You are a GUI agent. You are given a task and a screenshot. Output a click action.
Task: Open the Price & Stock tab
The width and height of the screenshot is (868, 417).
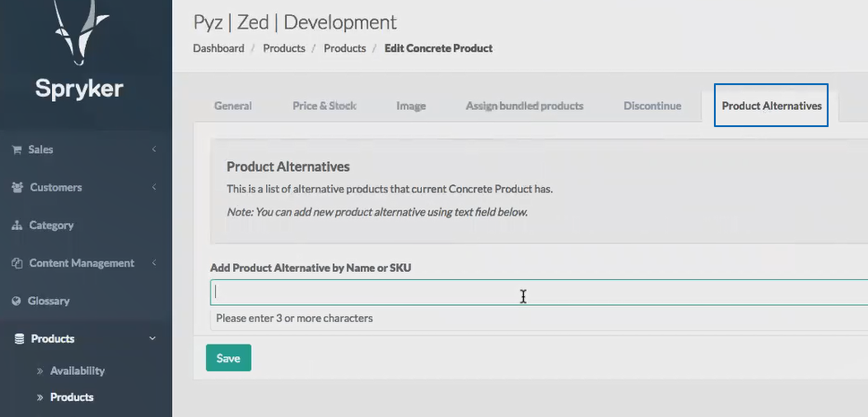coord(324,106)
